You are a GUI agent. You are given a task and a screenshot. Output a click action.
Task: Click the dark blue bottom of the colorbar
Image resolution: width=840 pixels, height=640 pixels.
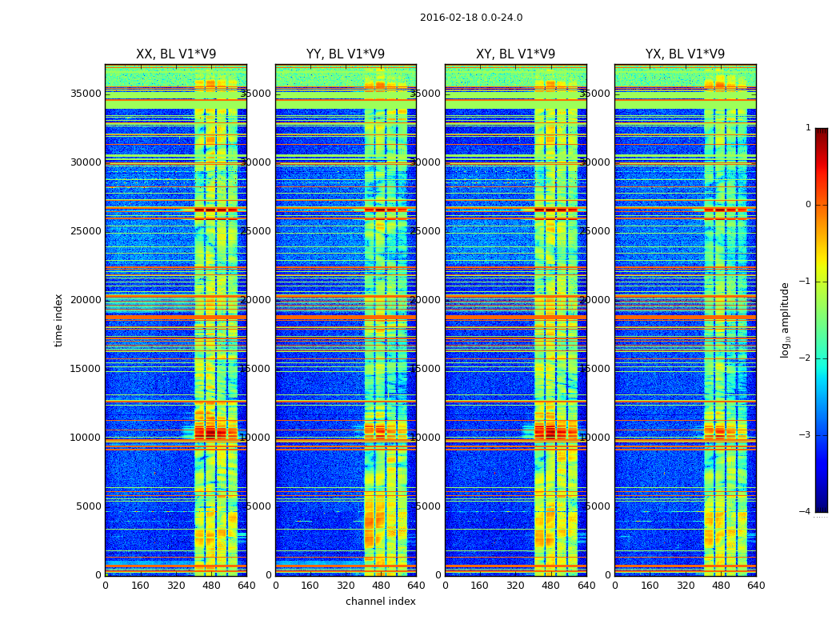[822, 508]
